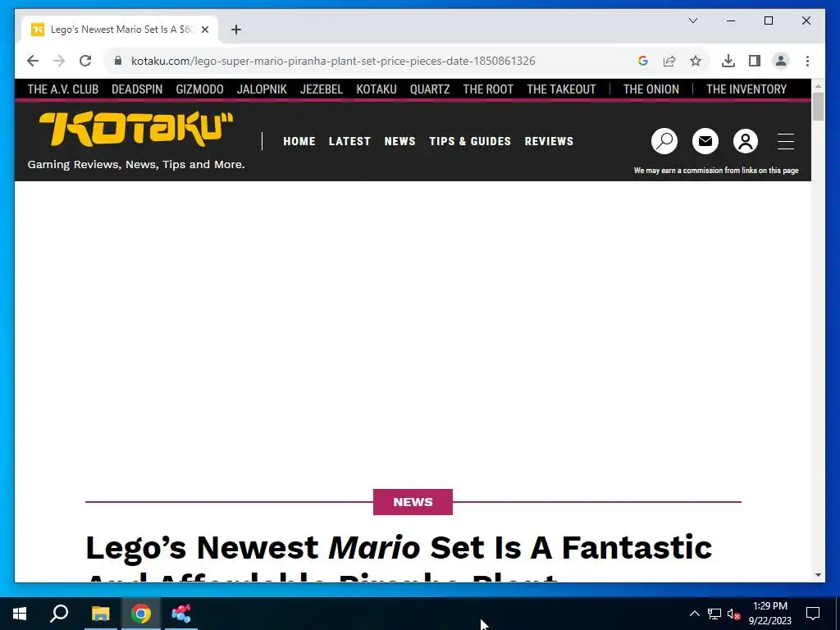This screenshot has height=630, width=840.
Task: Open Windows Start menu
Action: pyautogui.click(x=20, y=614)
